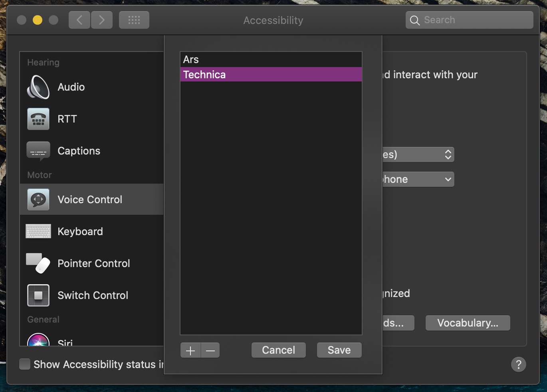Open the RTT telephone icon

pos(38,119)
